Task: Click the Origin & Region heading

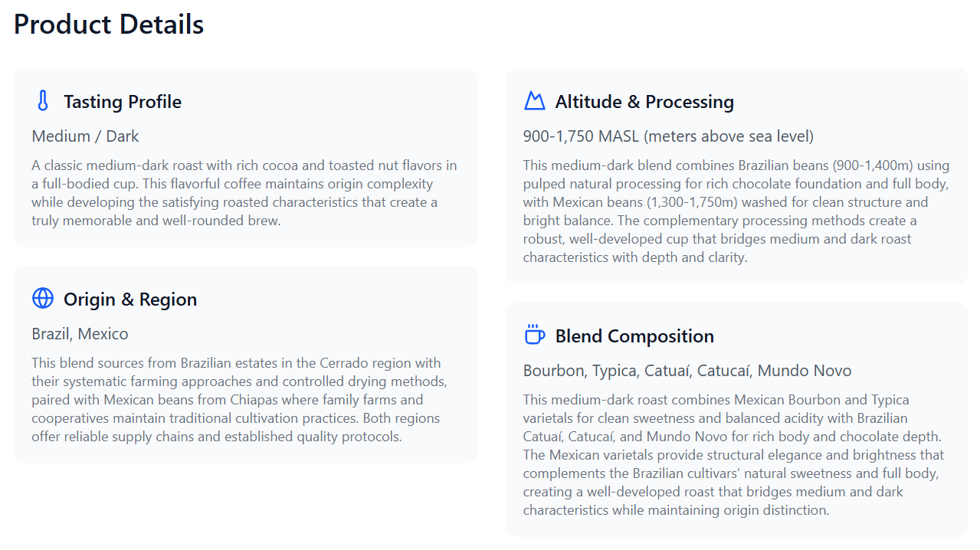Action: tap(130, 300)
